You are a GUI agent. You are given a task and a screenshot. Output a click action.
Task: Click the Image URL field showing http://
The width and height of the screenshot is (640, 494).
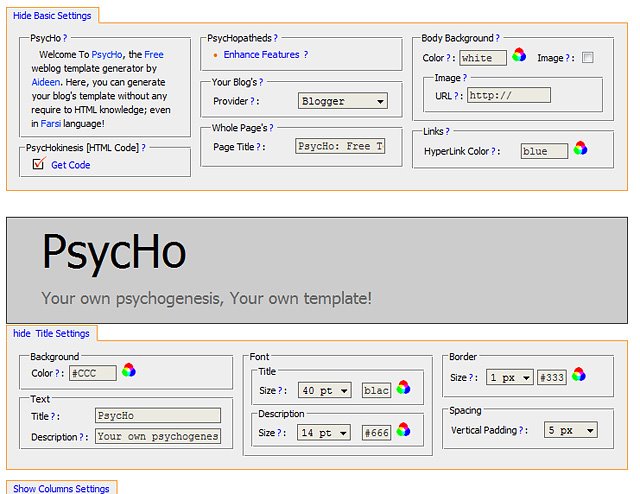(509, 95)
